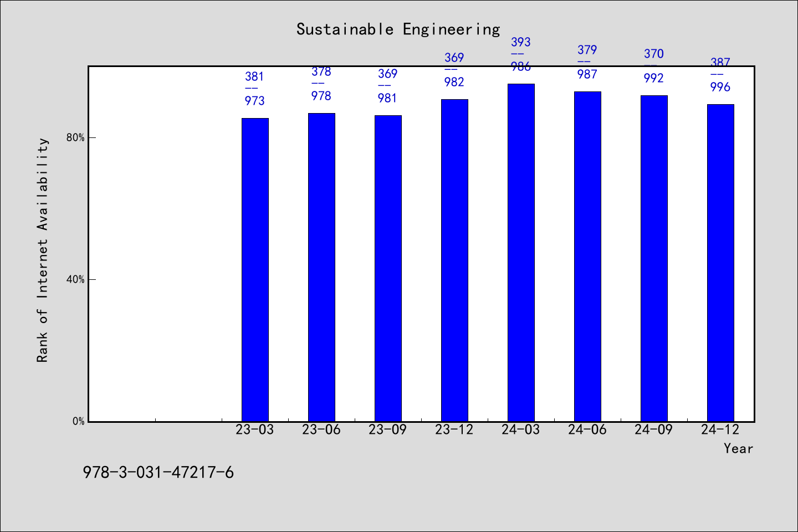Click the value 992 above 24-09 bar
798x532 pixels.
654,78
